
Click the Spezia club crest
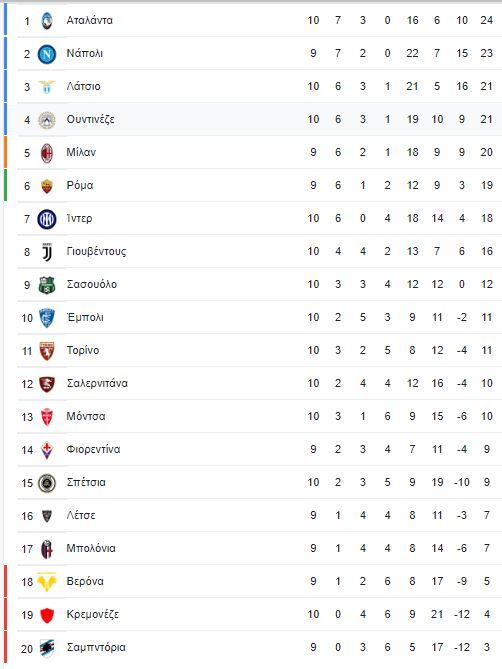[47, 483]
